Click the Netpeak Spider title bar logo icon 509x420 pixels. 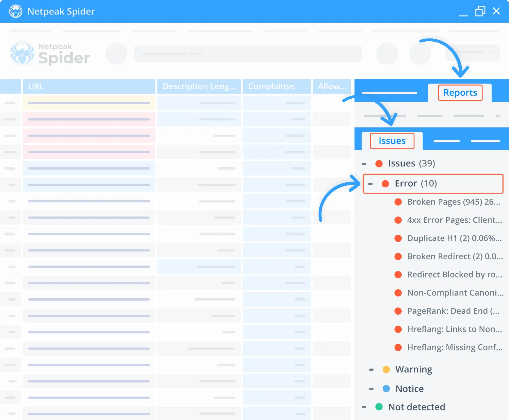click(x=16, y=11)
